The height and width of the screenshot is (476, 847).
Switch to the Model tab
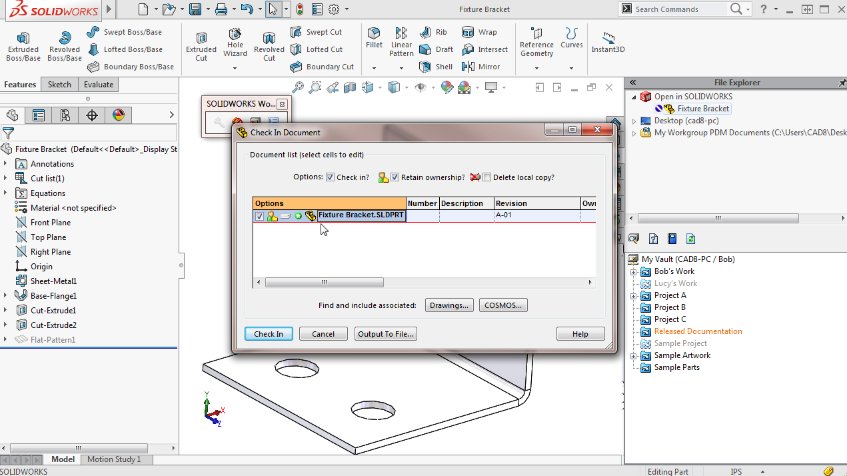63,459
